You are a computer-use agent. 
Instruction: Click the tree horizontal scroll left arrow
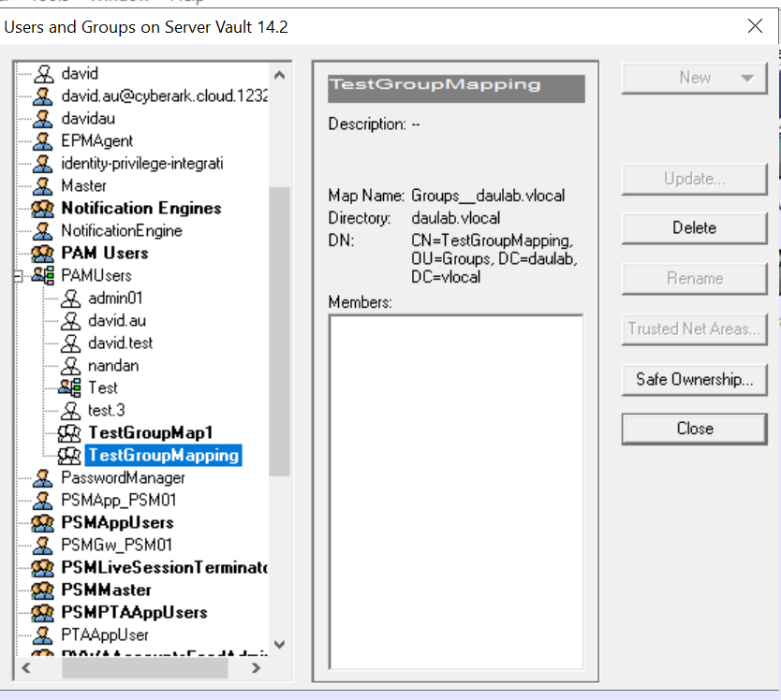click(26, 668)
